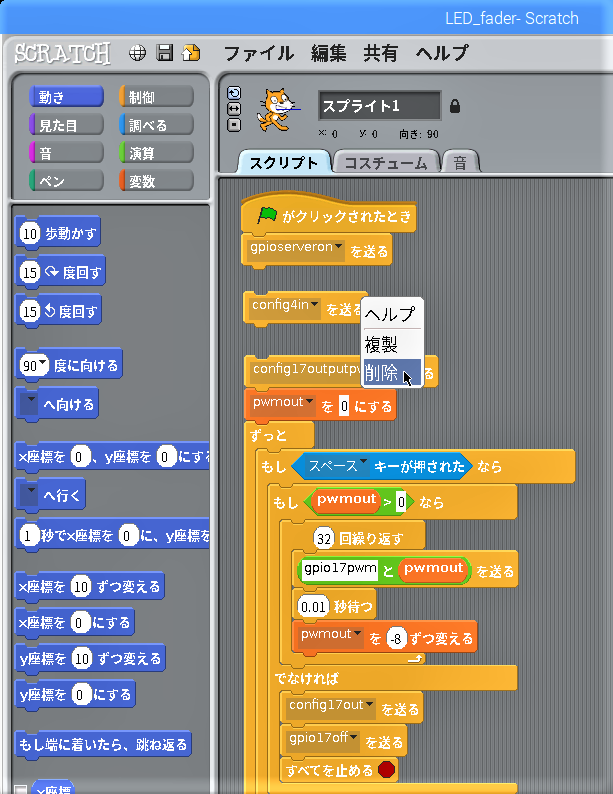This screenshot has height=794, width=613.
Task: Select the ペン block category
Action: click(x=66, y=181)
